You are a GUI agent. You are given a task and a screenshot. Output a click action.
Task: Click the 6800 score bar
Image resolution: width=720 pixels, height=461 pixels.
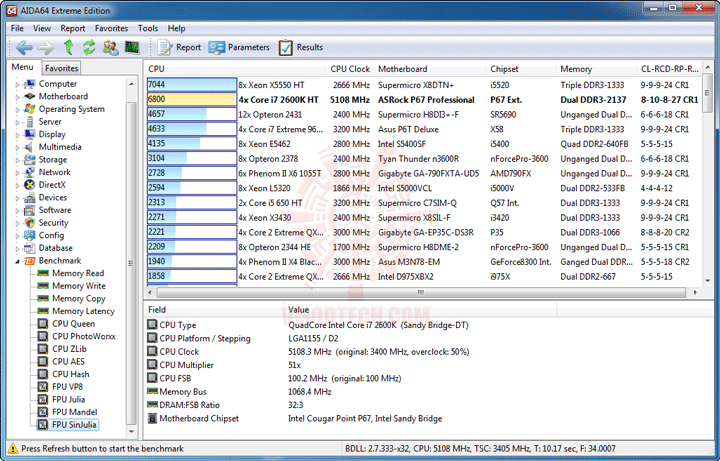tap(191, 100)
